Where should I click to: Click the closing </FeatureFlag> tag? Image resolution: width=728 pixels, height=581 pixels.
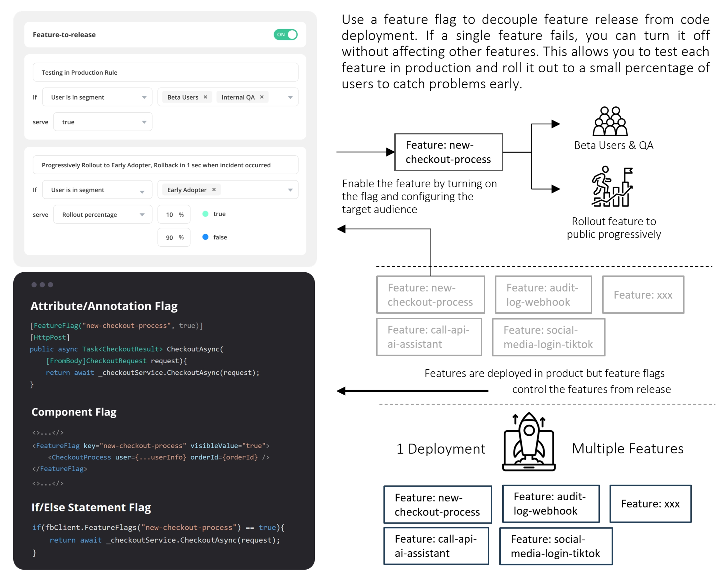[60, 469]
